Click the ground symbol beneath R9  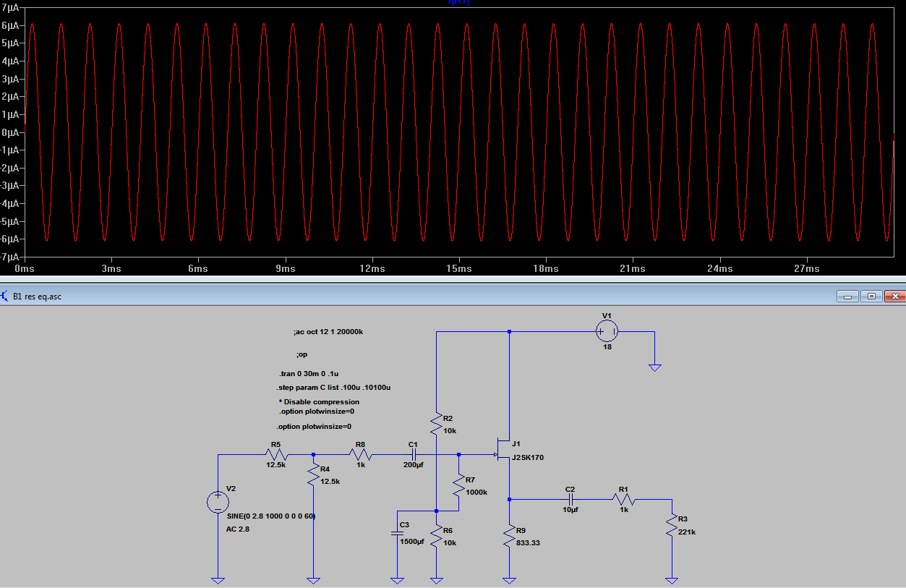pos(510,580)
